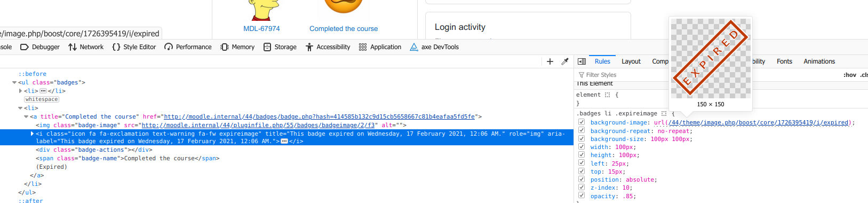Expand the collapsed first li element
868x203 pixels.
[20, 91]
